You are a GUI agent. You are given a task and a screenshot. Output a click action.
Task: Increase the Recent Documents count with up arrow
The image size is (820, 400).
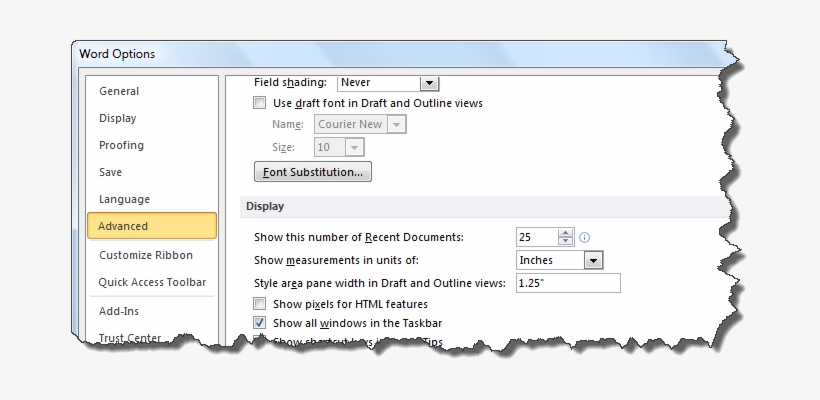pos(565,233)
